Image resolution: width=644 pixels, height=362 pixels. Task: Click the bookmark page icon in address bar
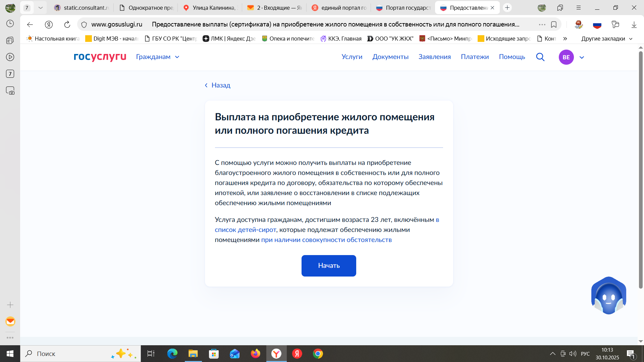click(x=554, y=24)
